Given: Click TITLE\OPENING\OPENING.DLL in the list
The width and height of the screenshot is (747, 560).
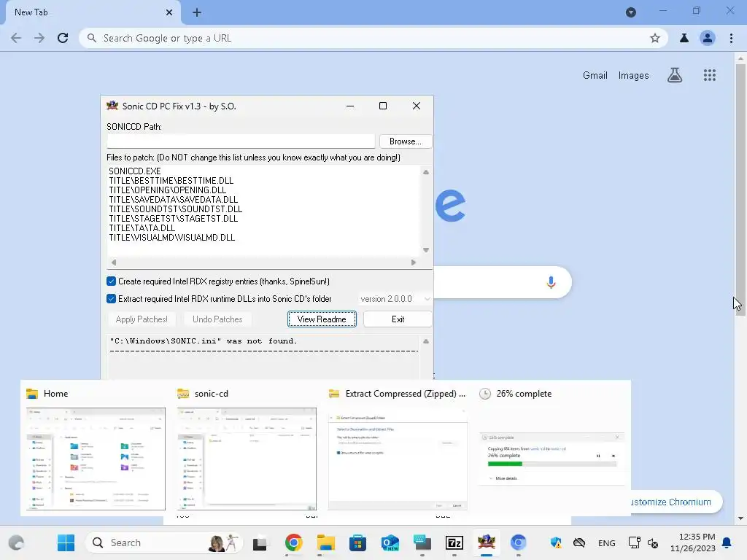Looking at the screenshot, I should coord(168,190).
